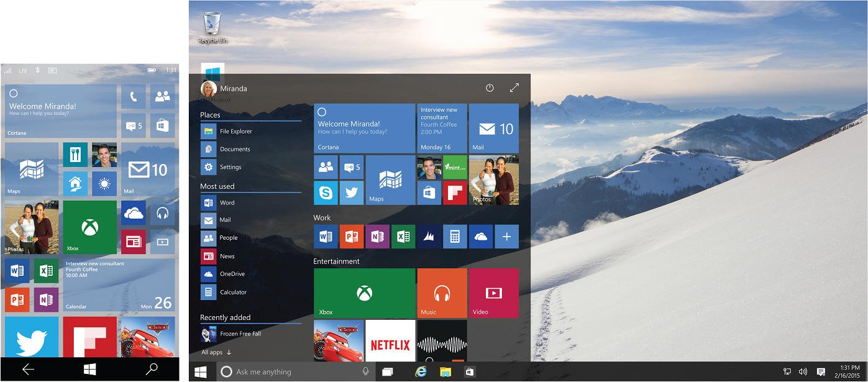The image size is (868, 382).
Task: Open the Skype tile in Start menu
Action: pos(326,193)
